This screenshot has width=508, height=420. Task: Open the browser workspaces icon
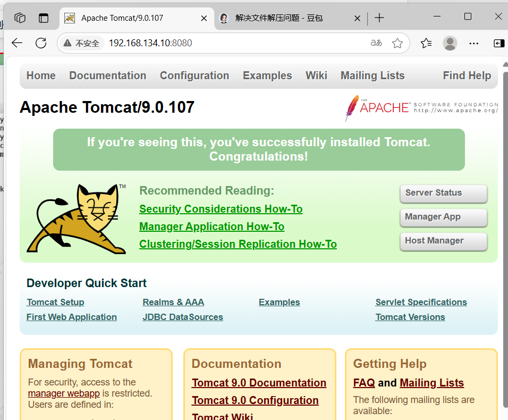click(20, 18)
